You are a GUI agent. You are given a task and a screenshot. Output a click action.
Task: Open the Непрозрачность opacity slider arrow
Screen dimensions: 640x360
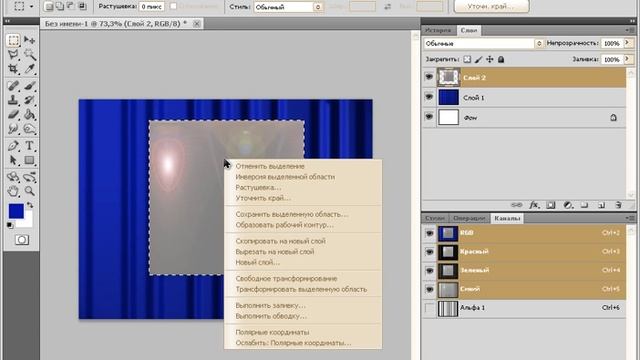point(629,43)
